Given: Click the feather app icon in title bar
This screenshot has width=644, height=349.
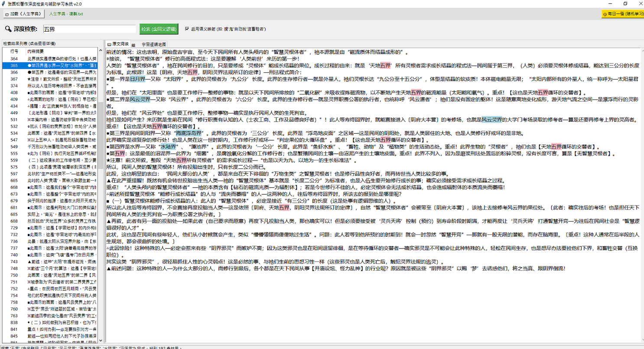Looking at the screenshot, I should [4, 3].
